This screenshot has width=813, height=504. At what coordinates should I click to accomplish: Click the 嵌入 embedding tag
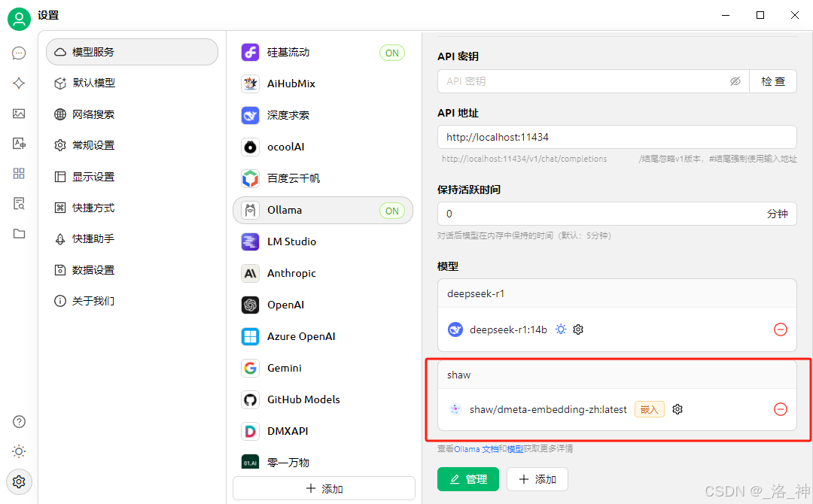pos(649,410)
